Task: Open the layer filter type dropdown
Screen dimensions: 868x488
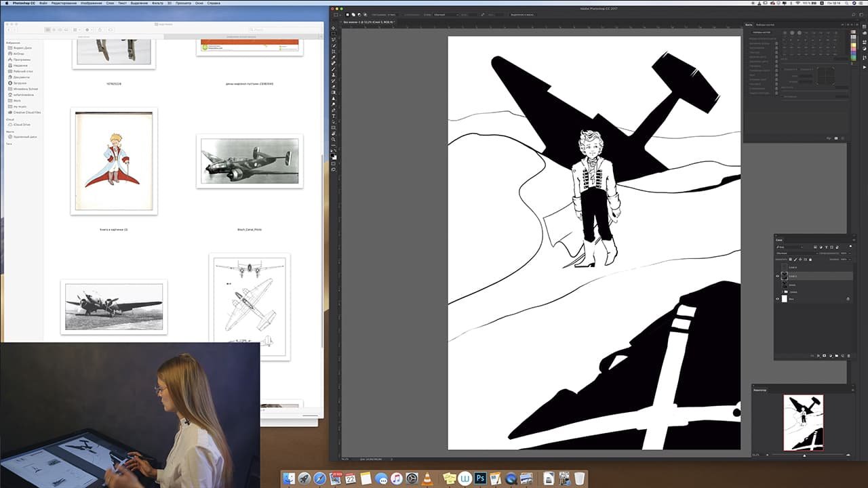Action: point(789,246)
